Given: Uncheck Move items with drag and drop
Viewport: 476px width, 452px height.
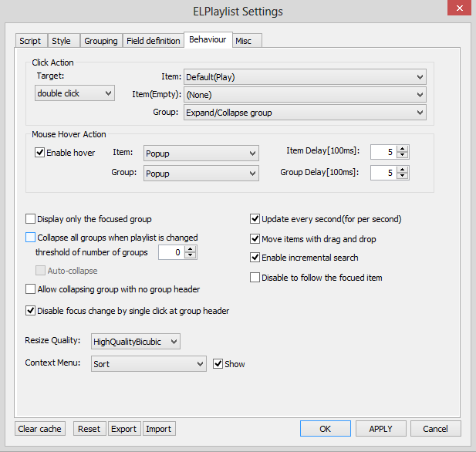Looking at the screenshot, I should (255, 239).
